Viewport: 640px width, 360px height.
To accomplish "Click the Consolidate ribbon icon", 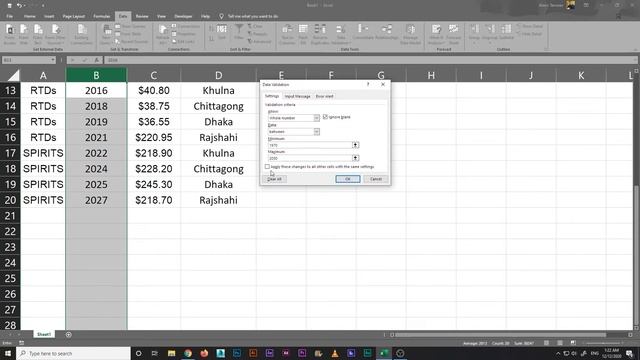I will point(362,32).
